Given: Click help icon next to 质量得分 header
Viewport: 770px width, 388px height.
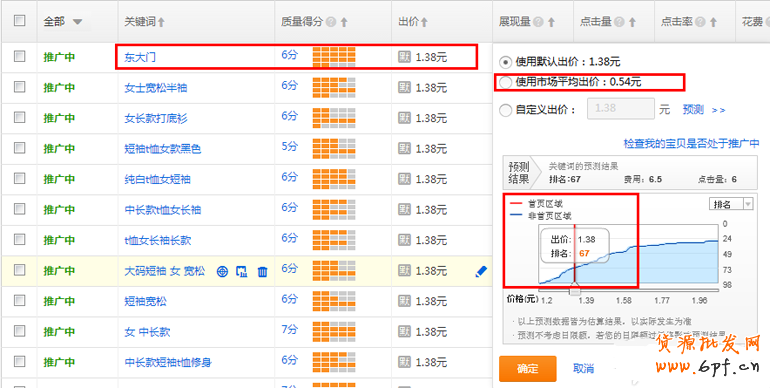Looking at the screenshot, I should coord(331,22).
